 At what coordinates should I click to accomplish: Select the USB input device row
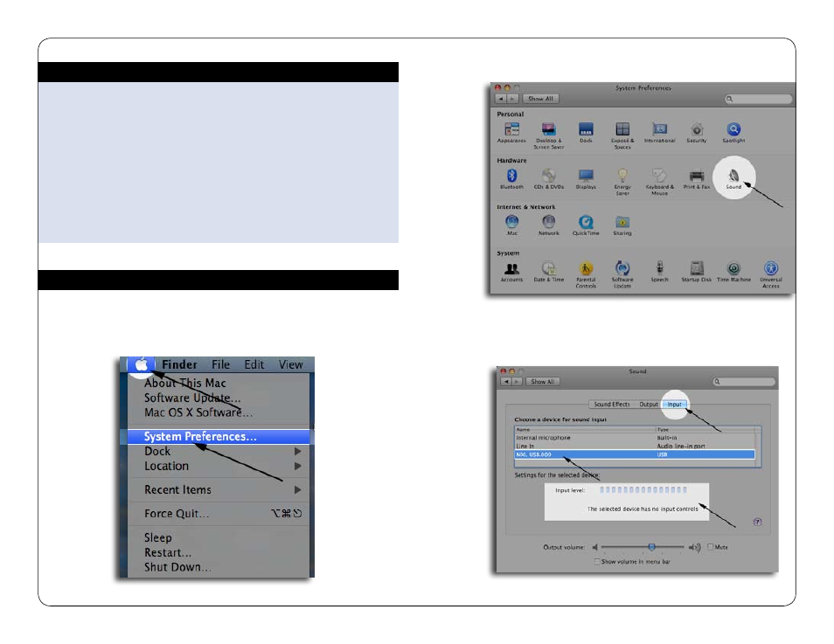click(635, 454)
